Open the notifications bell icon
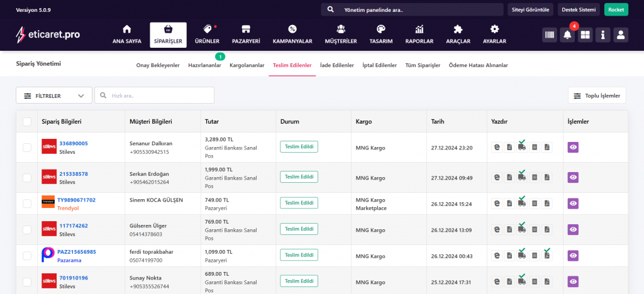Screen dimensions: 644x294 (567, 35)
